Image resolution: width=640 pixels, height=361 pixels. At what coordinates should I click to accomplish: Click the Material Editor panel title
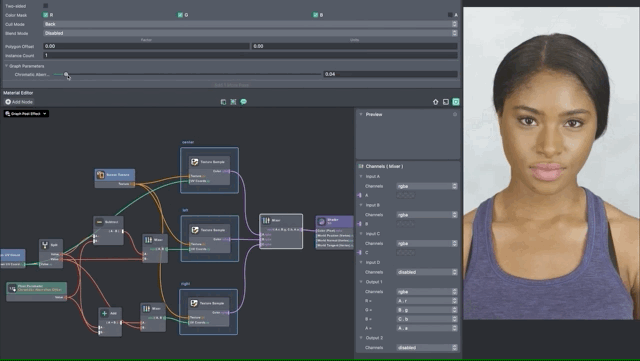[18, 93]
